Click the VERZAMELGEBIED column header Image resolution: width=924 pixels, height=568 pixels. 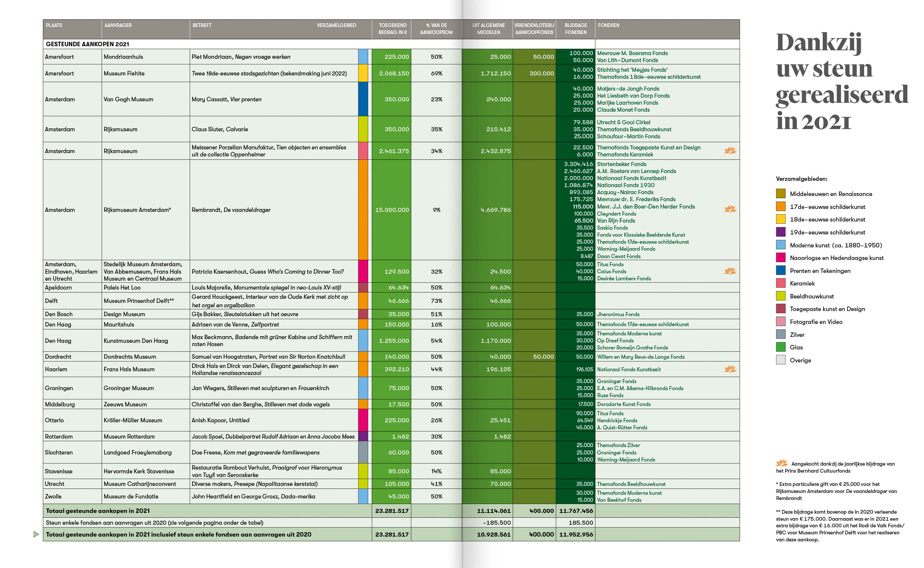pos(336,25)
